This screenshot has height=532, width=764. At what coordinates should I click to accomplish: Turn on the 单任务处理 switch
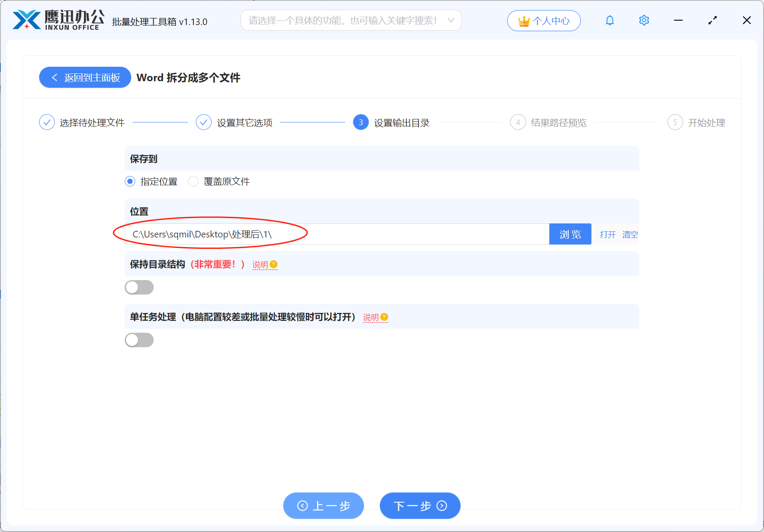point(139,340)
